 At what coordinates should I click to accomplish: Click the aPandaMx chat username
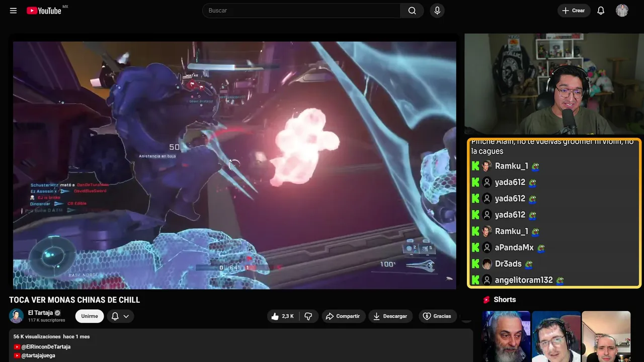coord(514,248)
